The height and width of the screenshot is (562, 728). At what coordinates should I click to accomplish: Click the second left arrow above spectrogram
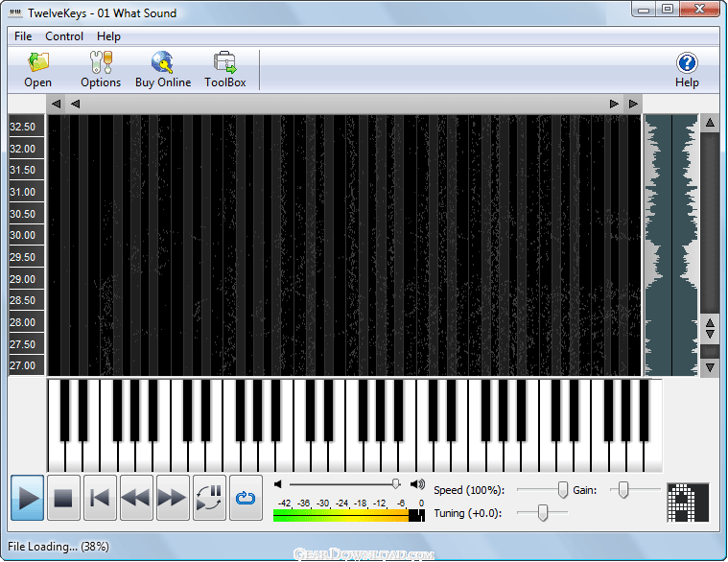75,104
